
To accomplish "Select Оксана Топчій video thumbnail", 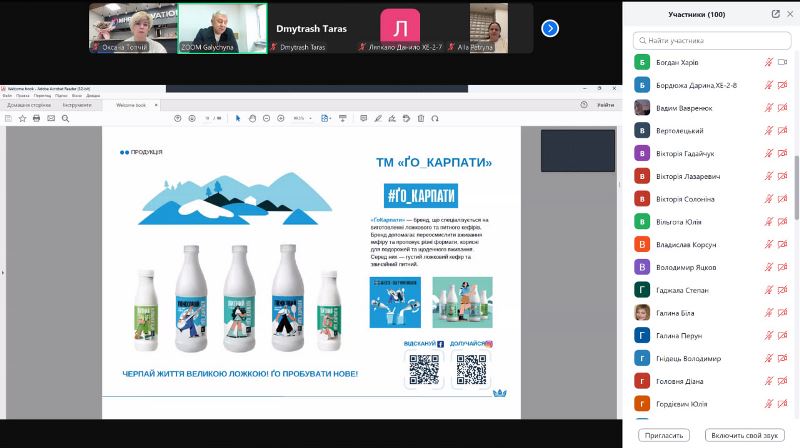I will point(133,28).
